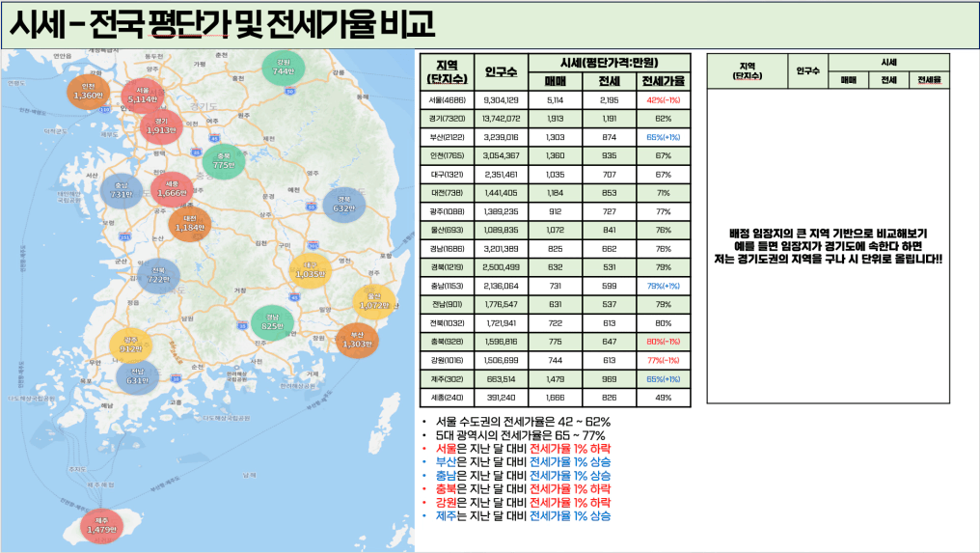
Task: Click the 충남(1153) table cell
Action: pos(447,286)
